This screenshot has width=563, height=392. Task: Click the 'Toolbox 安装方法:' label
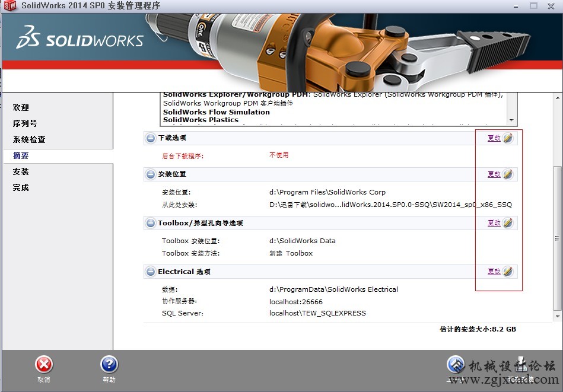coord(190,253)
